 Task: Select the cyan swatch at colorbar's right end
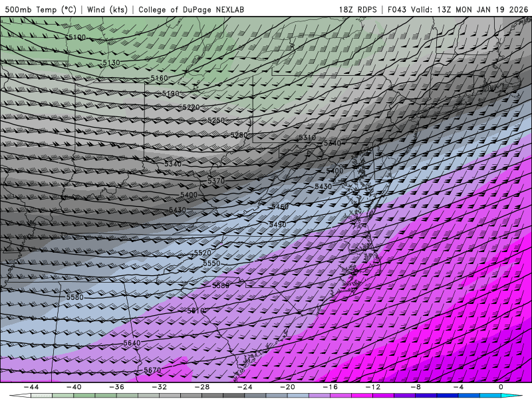(x=510, y=396)
